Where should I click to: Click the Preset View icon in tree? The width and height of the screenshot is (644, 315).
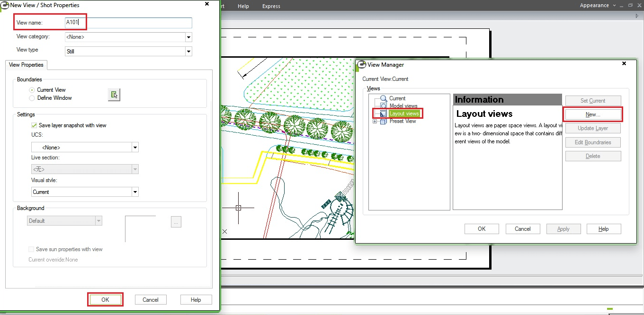tap(384, 122)
